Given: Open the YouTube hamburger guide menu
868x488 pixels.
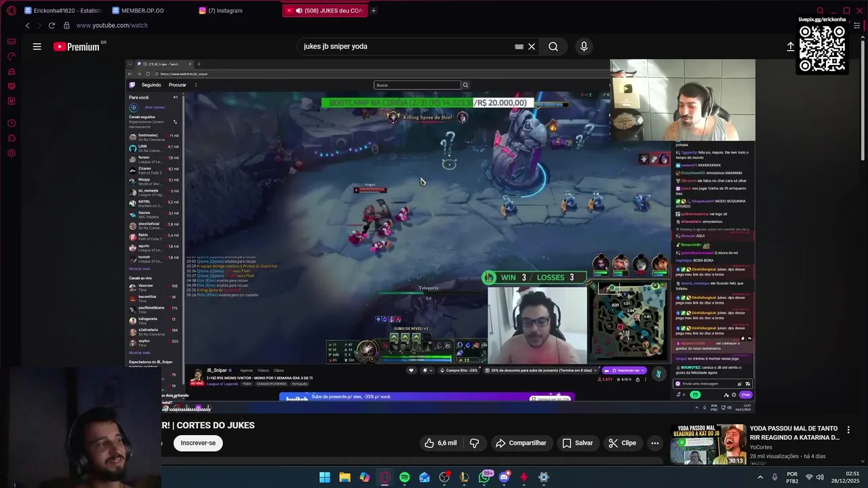Looking at the screenshot, I should click(x=37, y=47).
